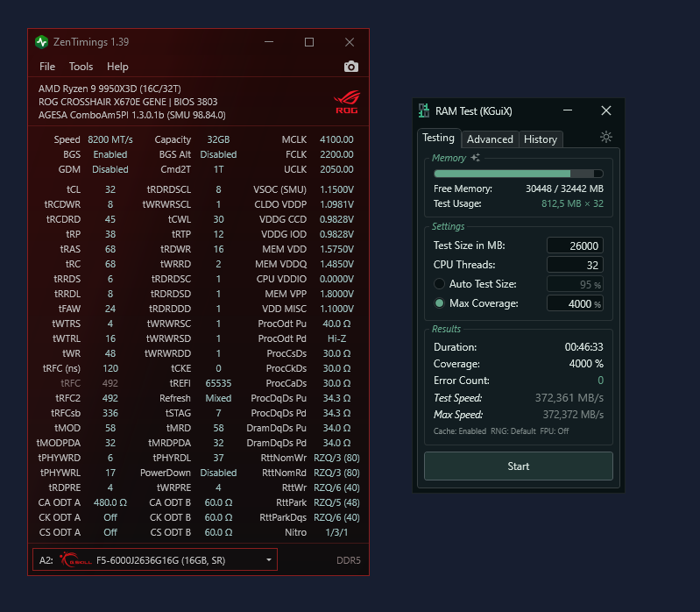Start the RAM test
The width and height of the screenshot is (700, 612).
tap(519, 466)
